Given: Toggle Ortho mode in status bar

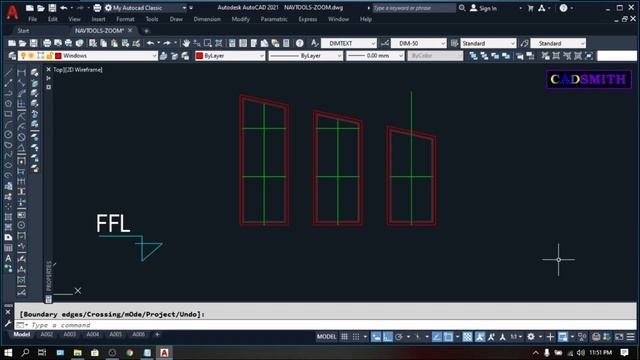Looking at the screenshot, I should (387, 337).
